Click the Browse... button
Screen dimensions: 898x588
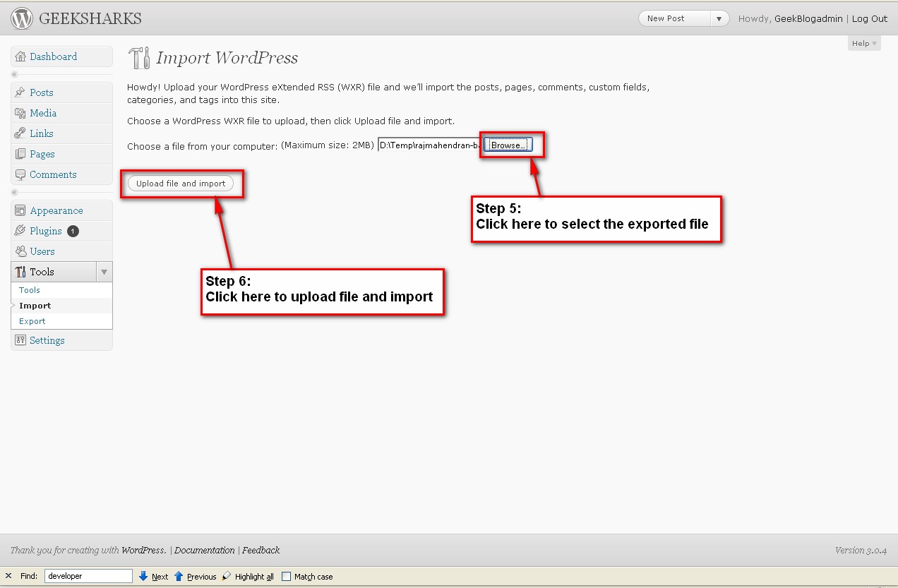[x=508, y=145]
